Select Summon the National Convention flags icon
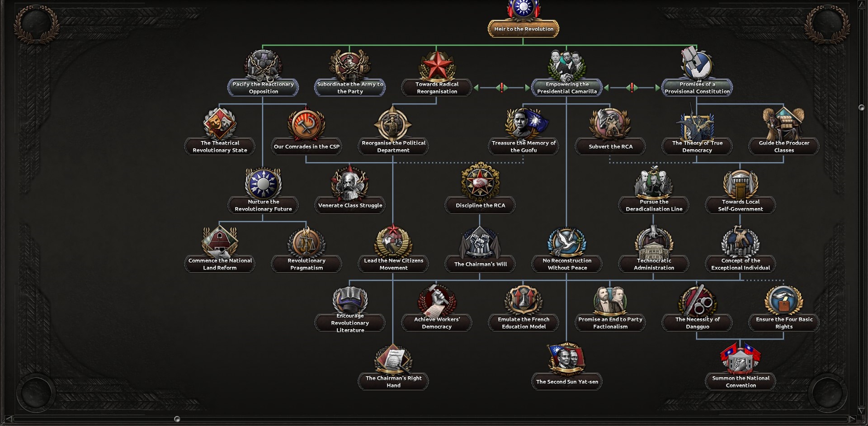868x426 pixels. pyautogui.click(x=740, y=359)
